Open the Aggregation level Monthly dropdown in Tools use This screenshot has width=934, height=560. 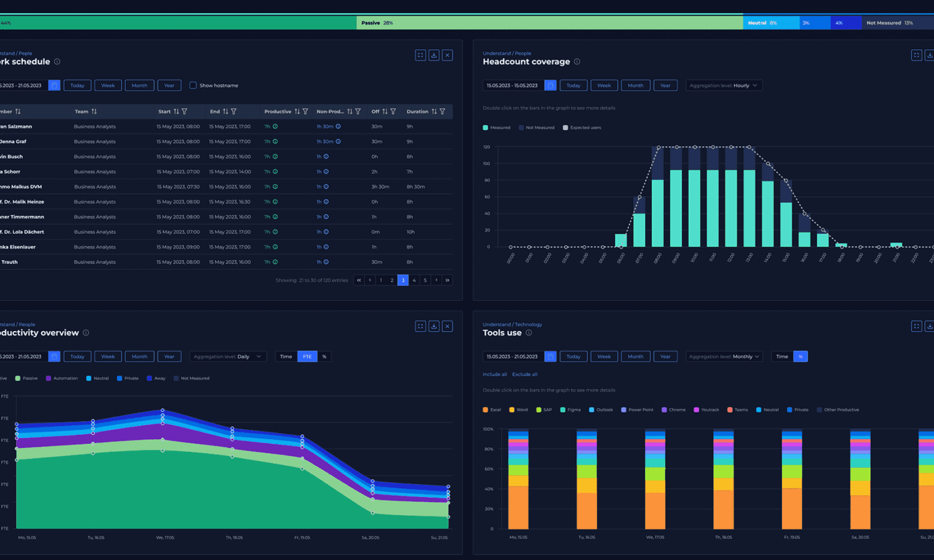724,356
